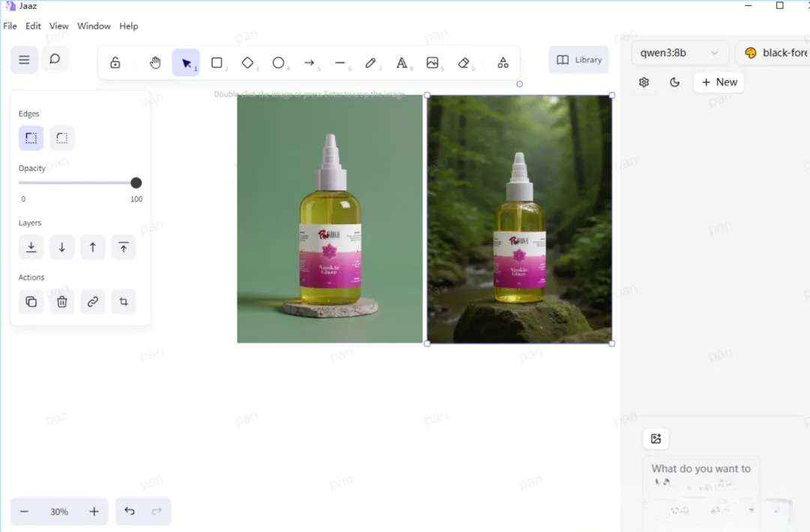Open the hamburger main menu
Viewport: 810px width, 532px height.
pyautogui.click(x=24, y=60)
